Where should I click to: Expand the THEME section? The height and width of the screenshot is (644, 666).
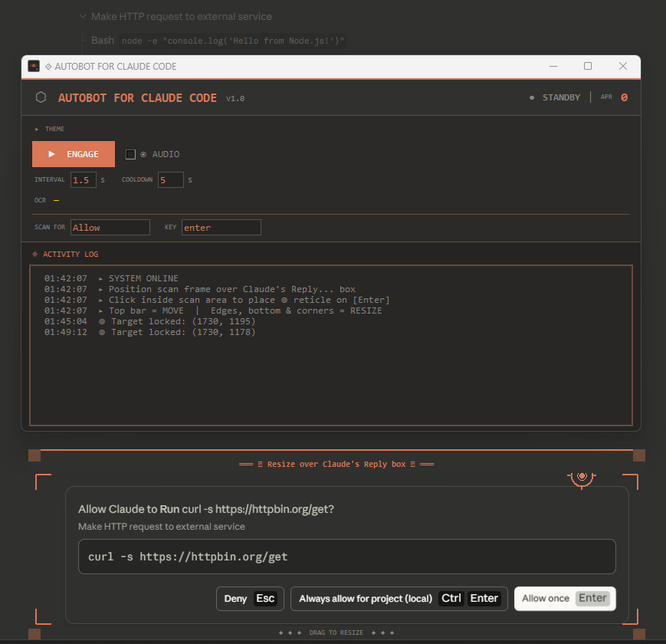pyautogui.click(x=50, y=129)
